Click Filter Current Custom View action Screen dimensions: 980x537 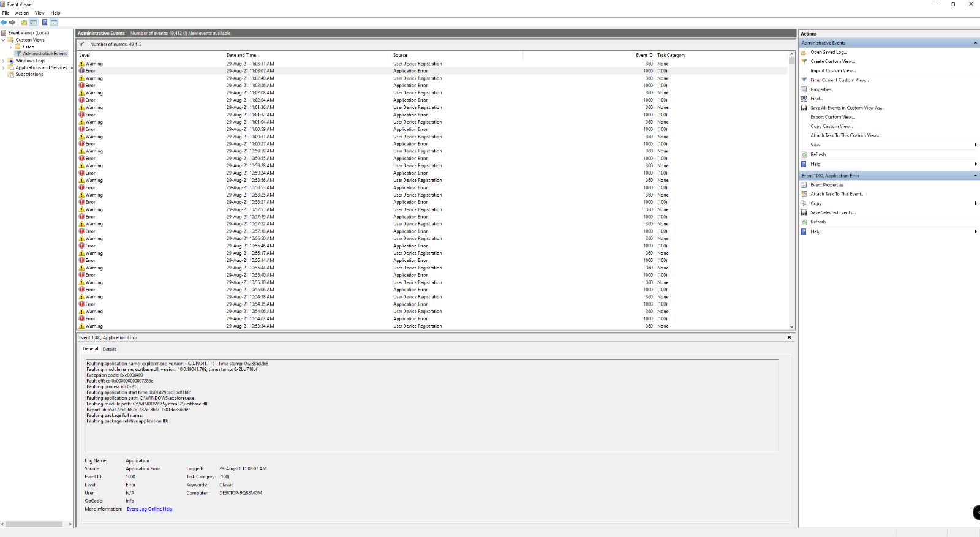coord(840,80)
